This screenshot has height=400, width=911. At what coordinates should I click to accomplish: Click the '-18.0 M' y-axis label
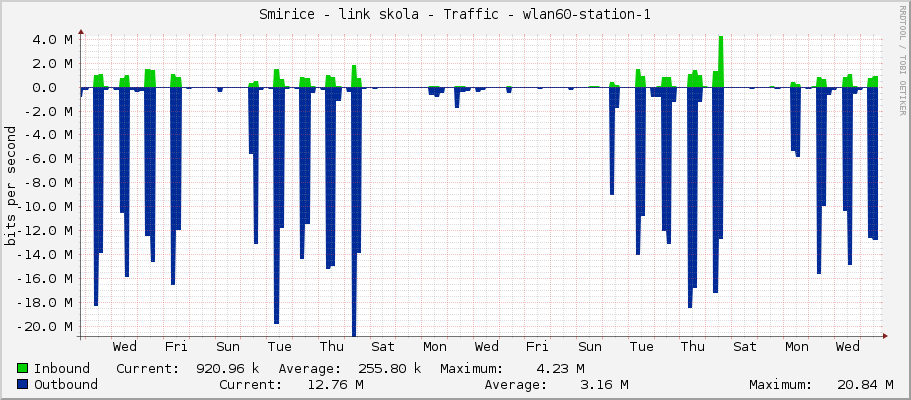[x=44, y=302]
